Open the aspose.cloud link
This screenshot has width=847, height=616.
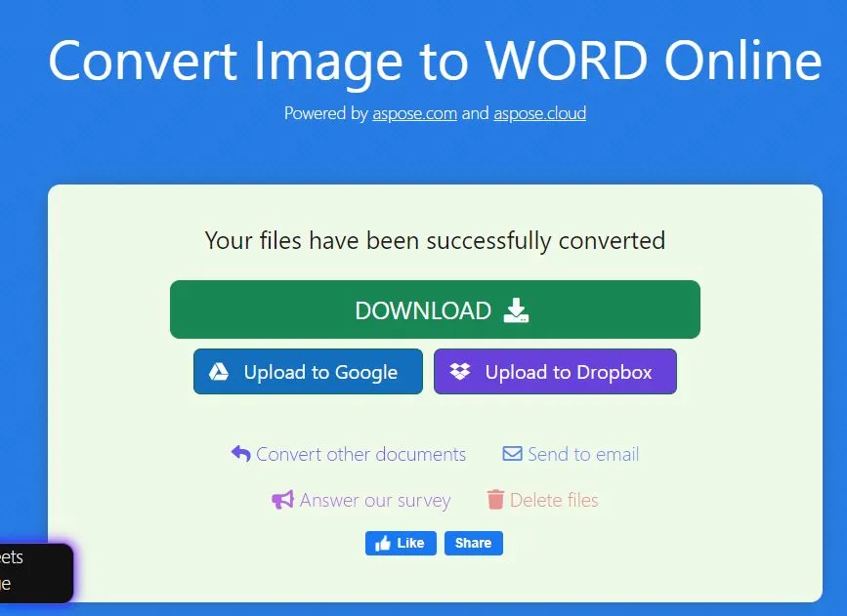point(540,113)
